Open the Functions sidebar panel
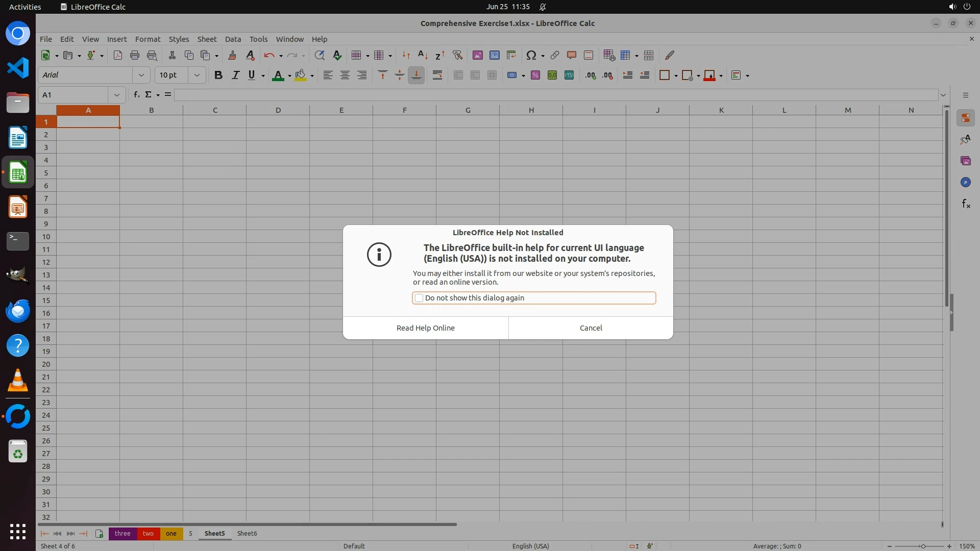The height and width of the screenshot is (551, 980). click(966, 204)
